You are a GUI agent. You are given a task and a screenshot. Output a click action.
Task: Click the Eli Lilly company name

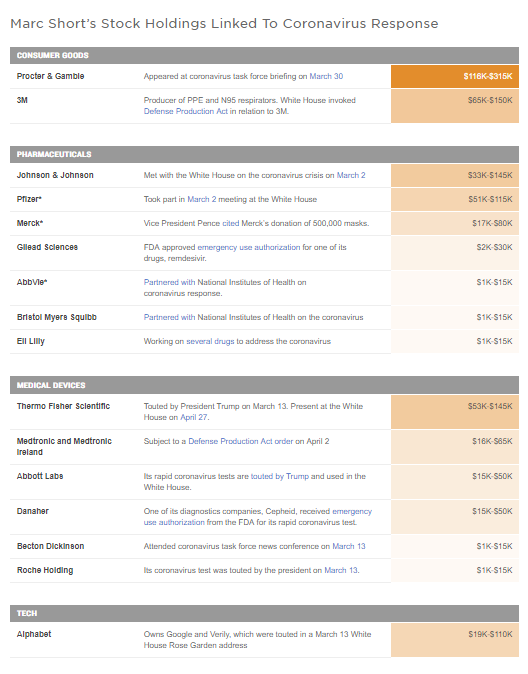[x=31, y=341]
